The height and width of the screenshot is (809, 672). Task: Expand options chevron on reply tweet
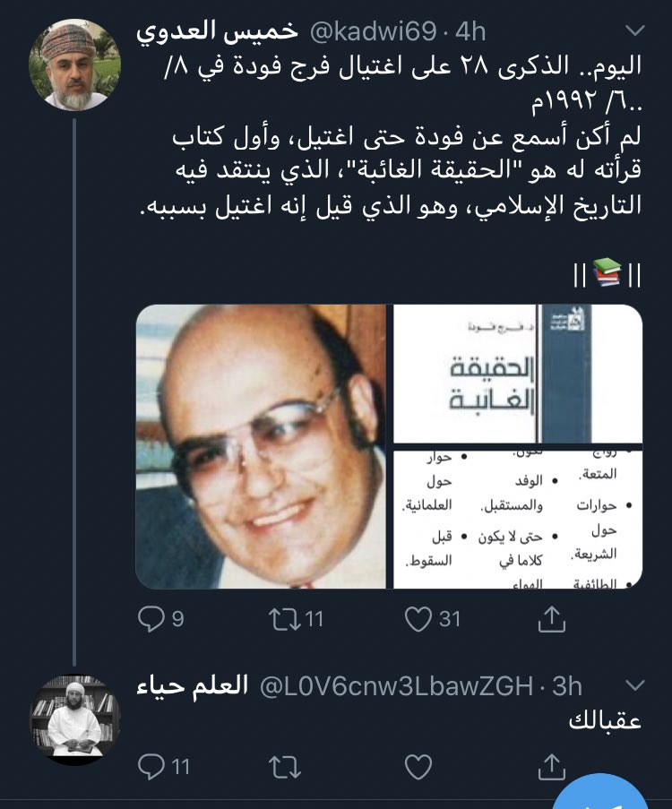tap(634, 685)
